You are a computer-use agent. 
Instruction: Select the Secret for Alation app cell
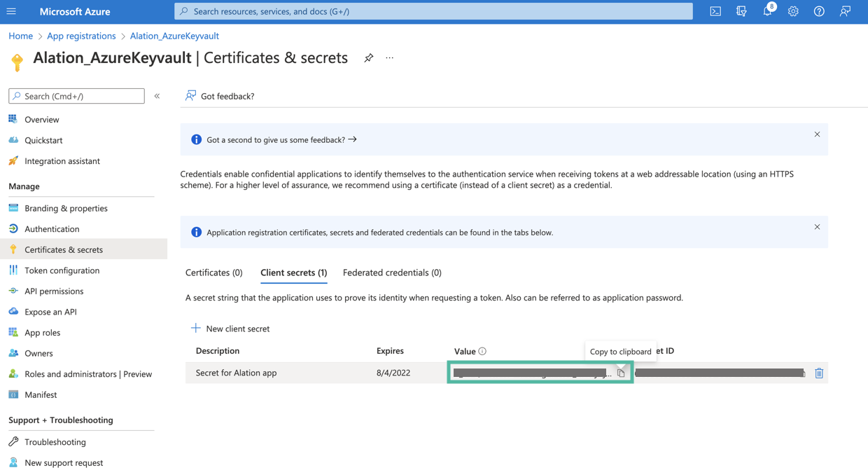pos(237,373)
